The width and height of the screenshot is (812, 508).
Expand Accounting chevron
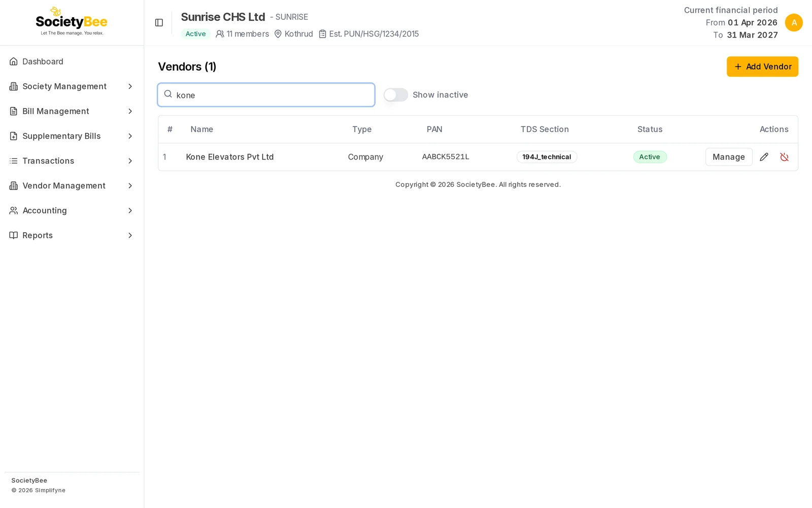click(130, 210)
